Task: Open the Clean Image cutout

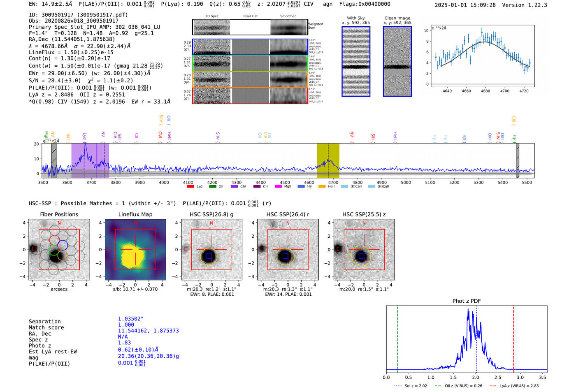Action: coord(397,61)
